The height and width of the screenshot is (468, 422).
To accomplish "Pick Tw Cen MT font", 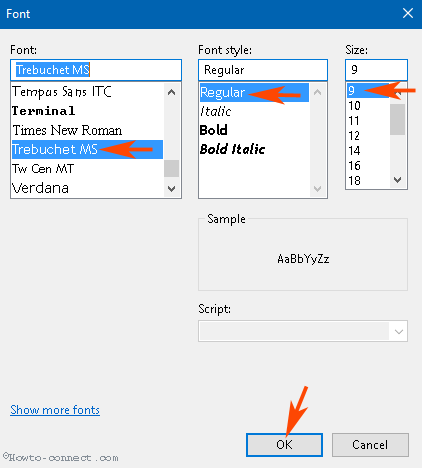I will pyautogui.click(x=87, y=169).
